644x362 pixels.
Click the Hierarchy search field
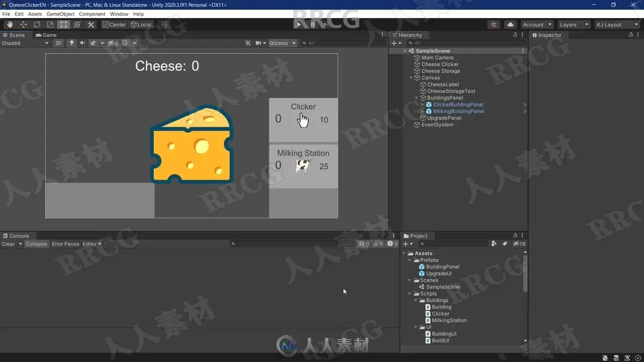pos(466,43)
